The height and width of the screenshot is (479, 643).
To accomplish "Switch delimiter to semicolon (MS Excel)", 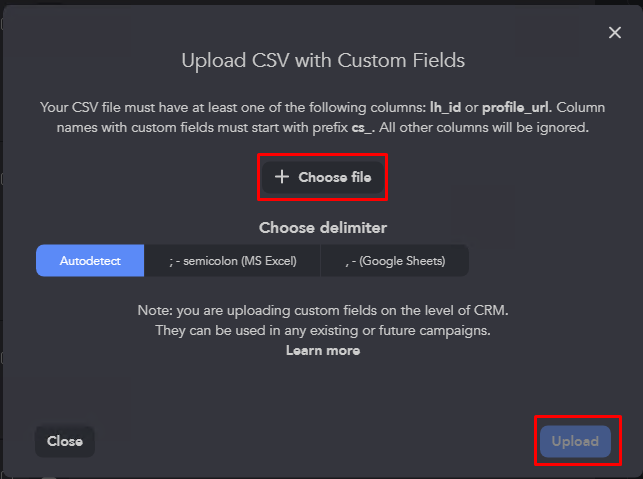I will (232, 261).
